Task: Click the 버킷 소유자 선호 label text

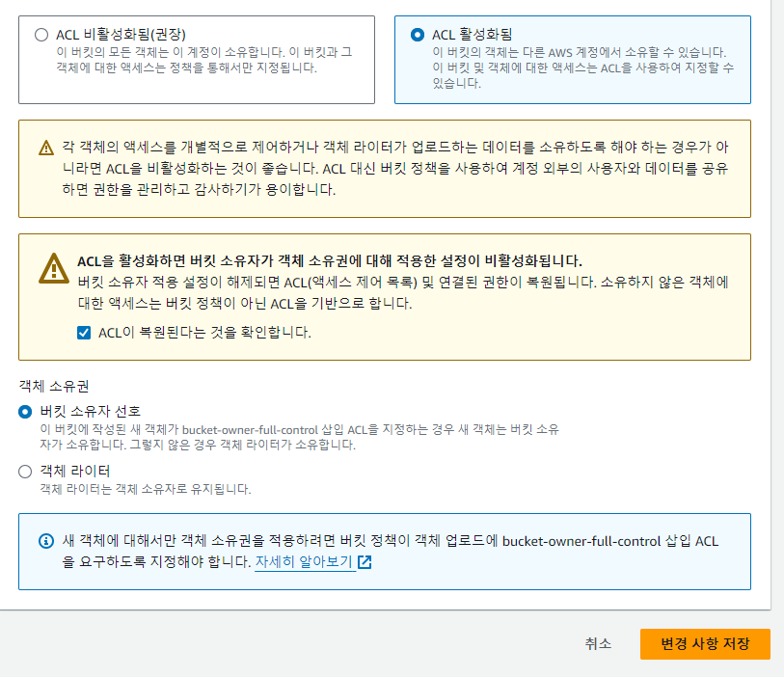Action: click(x=91, y=412)
